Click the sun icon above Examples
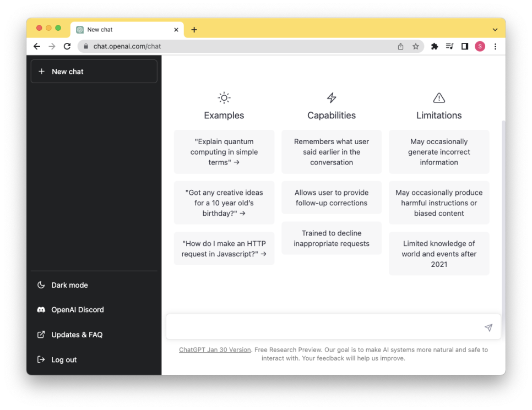The width and height of the screenshot is (532, 410). pos(224,98)
